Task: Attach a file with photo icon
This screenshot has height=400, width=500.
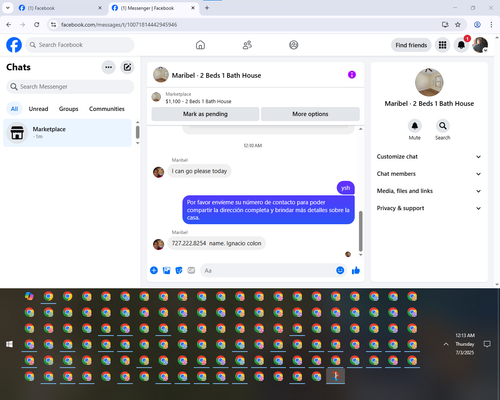Action: click(x=166, y=270)
